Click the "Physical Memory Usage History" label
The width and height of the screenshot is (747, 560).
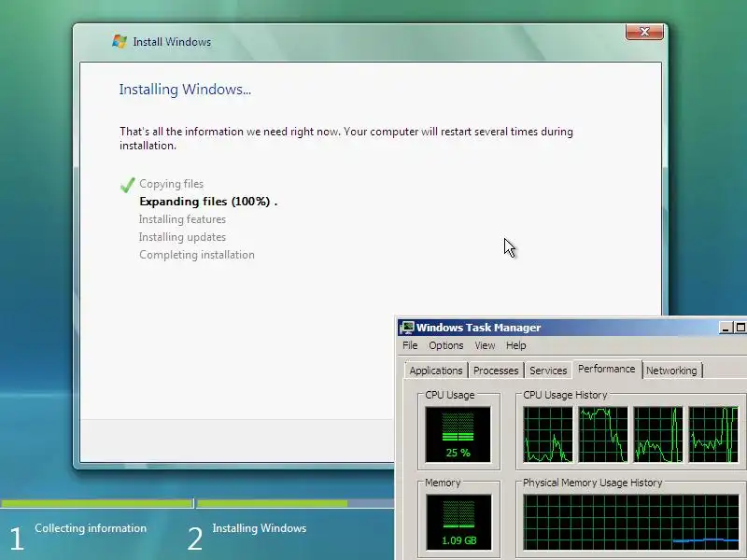pyautogui.click(x=593, y=483)
